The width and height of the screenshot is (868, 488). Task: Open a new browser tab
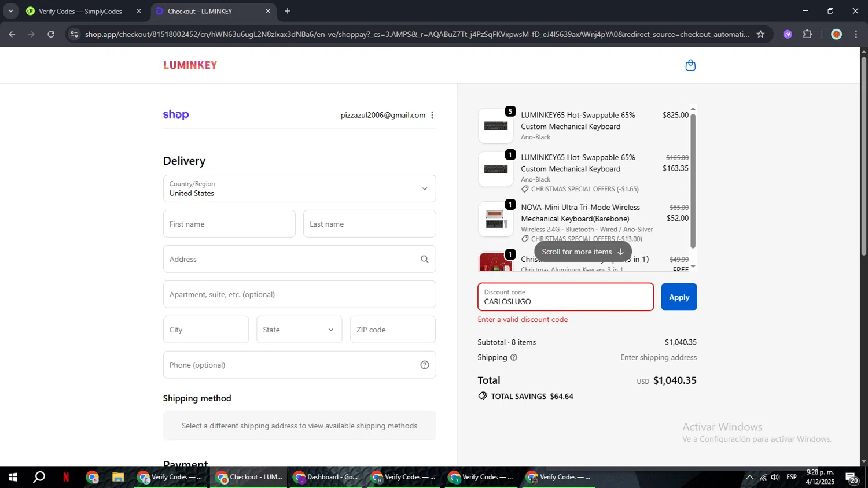[x=288, y=11]
